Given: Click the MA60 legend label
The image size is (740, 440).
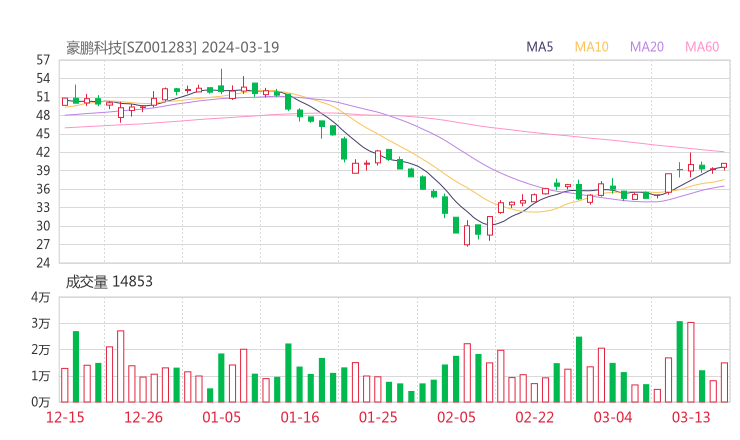Looking at the screenshot, I should point(702,47).
